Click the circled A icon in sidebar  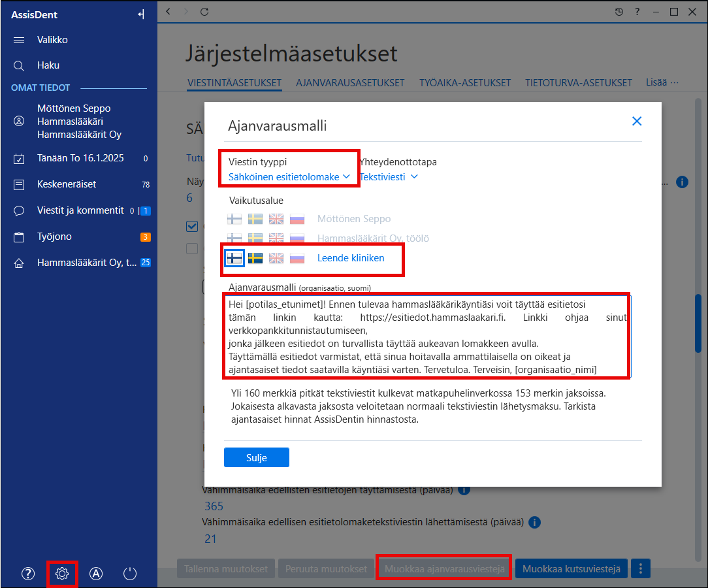[96, 574]
